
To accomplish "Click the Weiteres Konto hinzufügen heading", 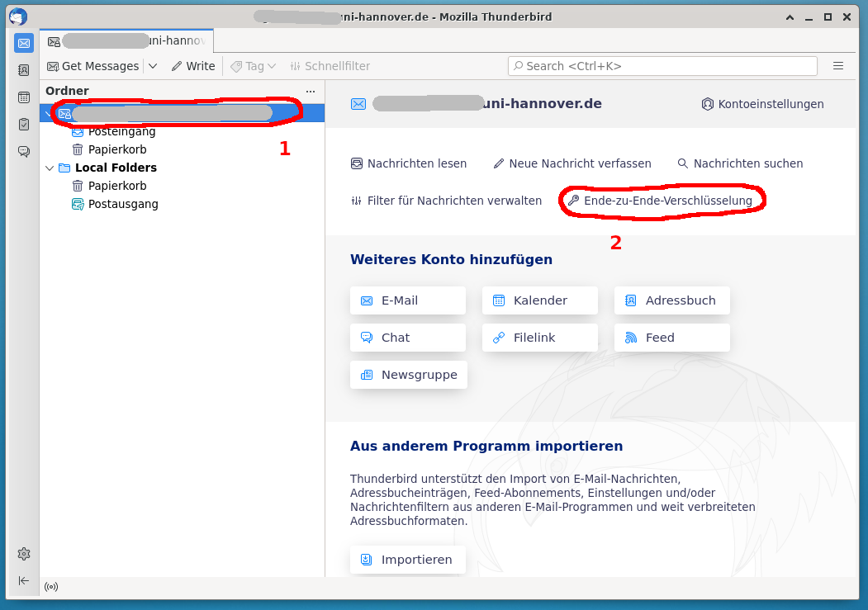I will [x=451, y=259].
